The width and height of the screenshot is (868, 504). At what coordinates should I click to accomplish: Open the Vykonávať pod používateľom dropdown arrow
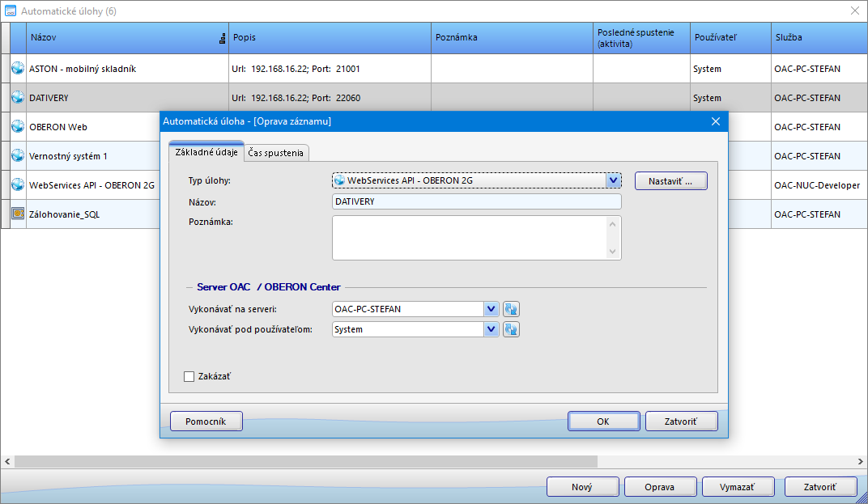[491, 329]
